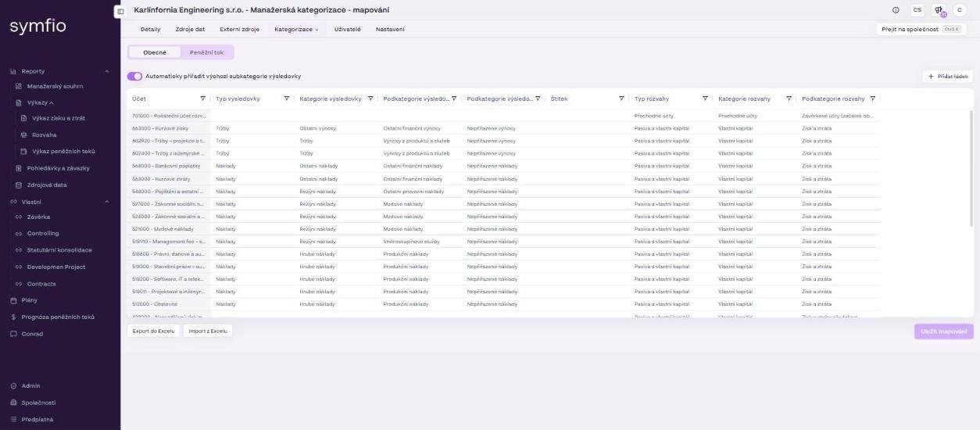Image resolution: width=980 pixels, height=430 pixels.
Task: Select the Peněžní tok segment
Action: (207, 52)
